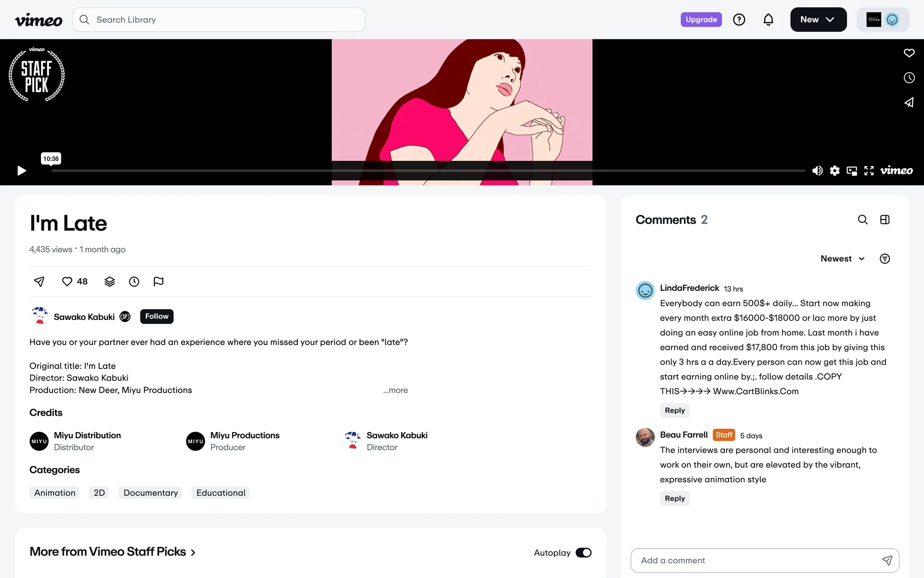Expand description with ...more
The height and width of the screenshot is (578, 924).
[x=396, y=390]
